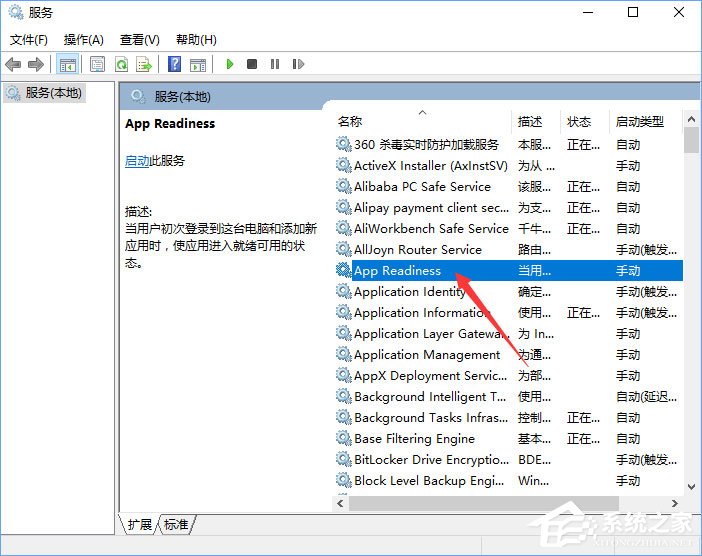Select the Background Tasks Infras... service name
The width and height of the screenshot is (702, 556).
(x=431, y=418)
